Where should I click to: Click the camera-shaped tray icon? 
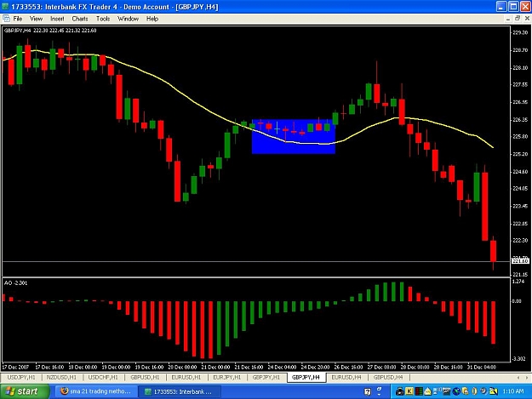(x=400, y=391)
